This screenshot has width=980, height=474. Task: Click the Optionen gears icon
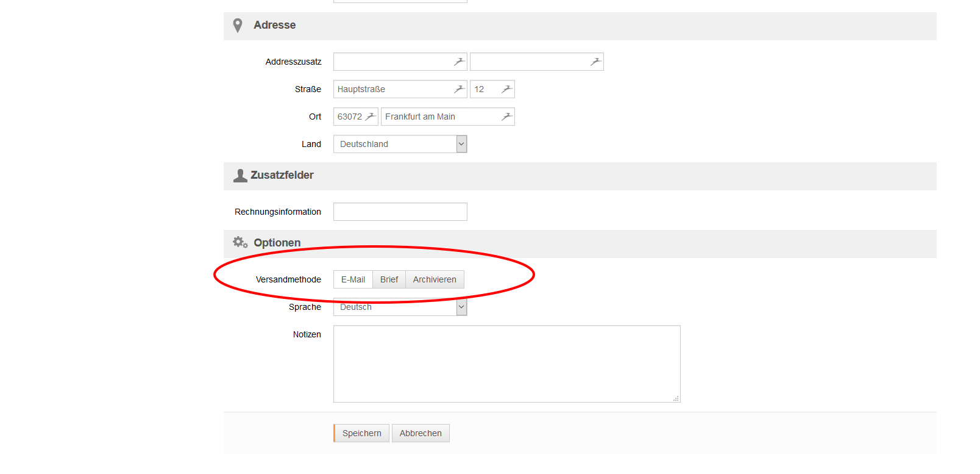pos(240,242)
